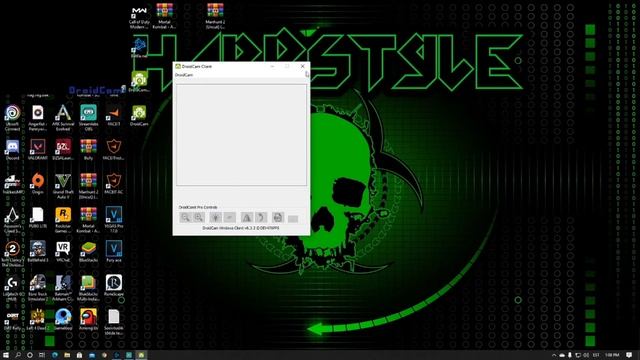The width and height of the screenshot is (640, 360).
Task: Select the Battlefield 3 desktop shortcut
Action: [x=38, y=251]
